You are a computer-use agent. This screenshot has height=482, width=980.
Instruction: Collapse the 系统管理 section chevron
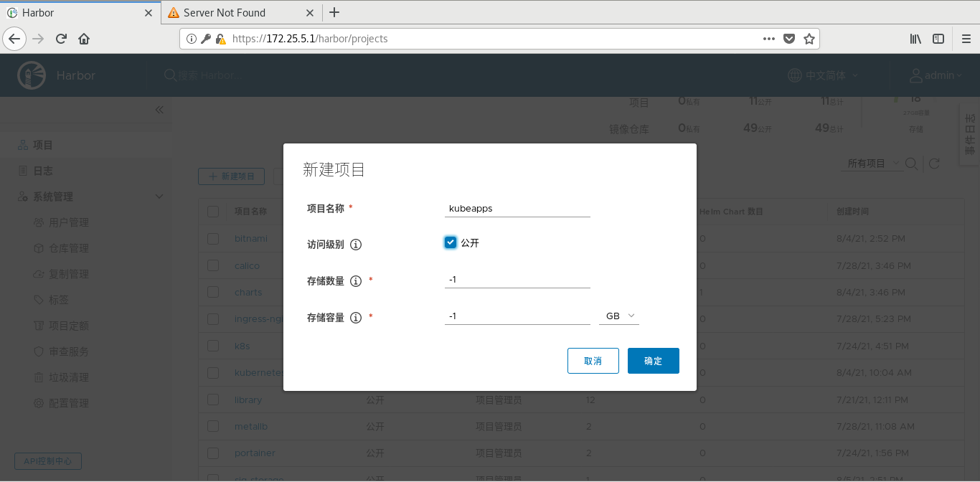coord(159,196)
